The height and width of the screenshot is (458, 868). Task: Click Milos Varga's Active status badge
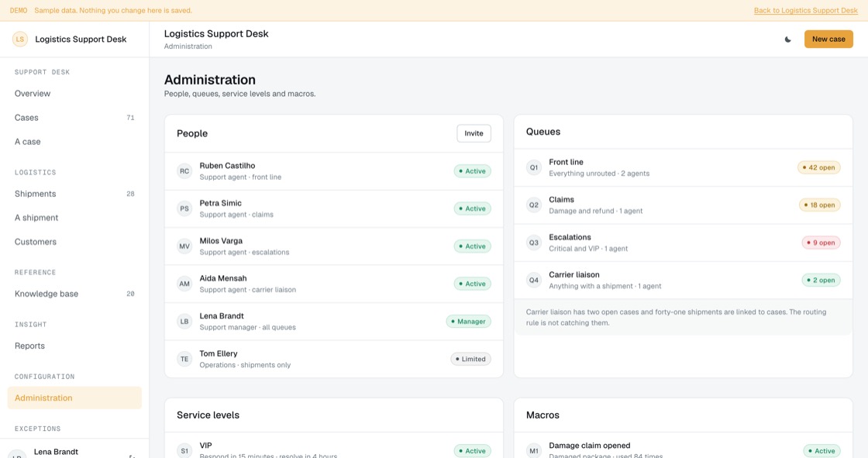[x=472, y=246]
